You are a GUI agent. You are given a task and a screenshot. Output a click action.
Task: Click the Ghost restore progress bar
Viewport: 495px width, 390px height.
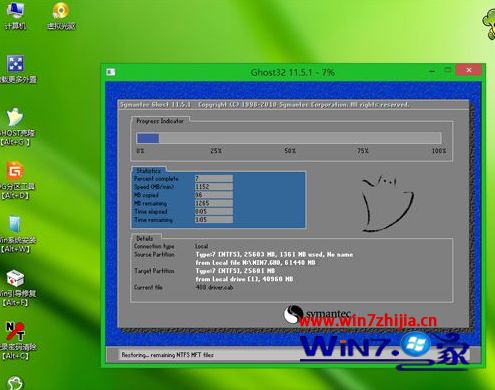289,138
